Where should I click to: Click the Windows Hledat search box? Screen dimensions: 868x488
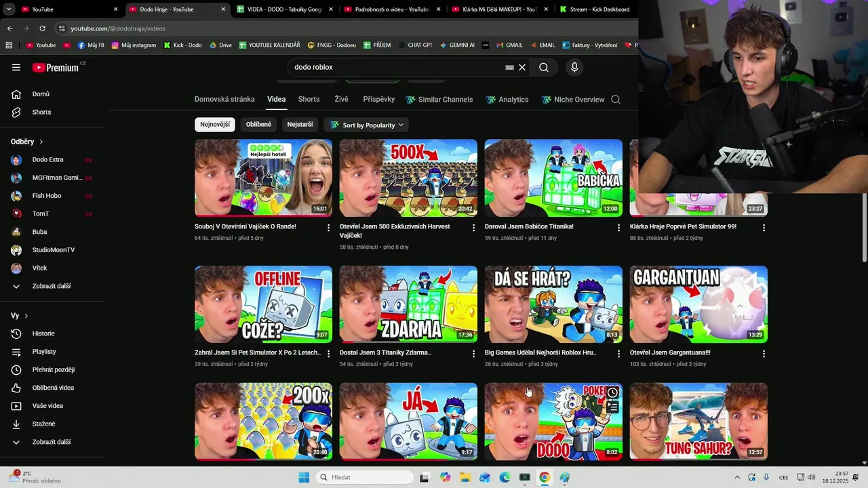click(366, 477)
